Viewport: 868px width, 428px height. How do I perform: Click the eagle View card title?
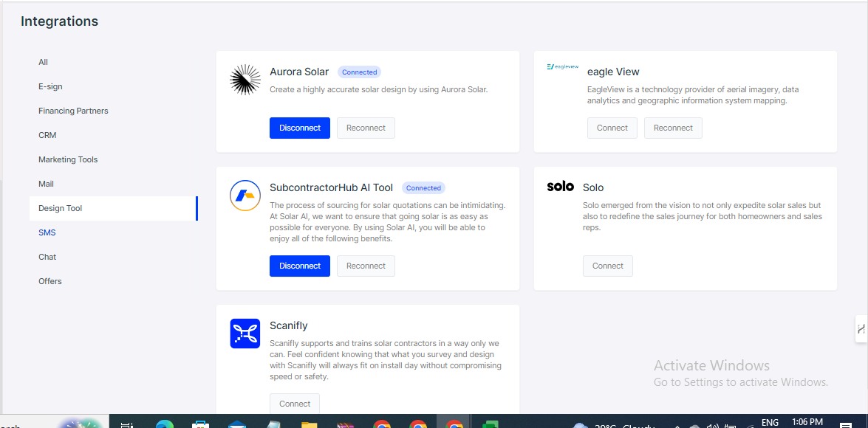(x=613, y=72)
